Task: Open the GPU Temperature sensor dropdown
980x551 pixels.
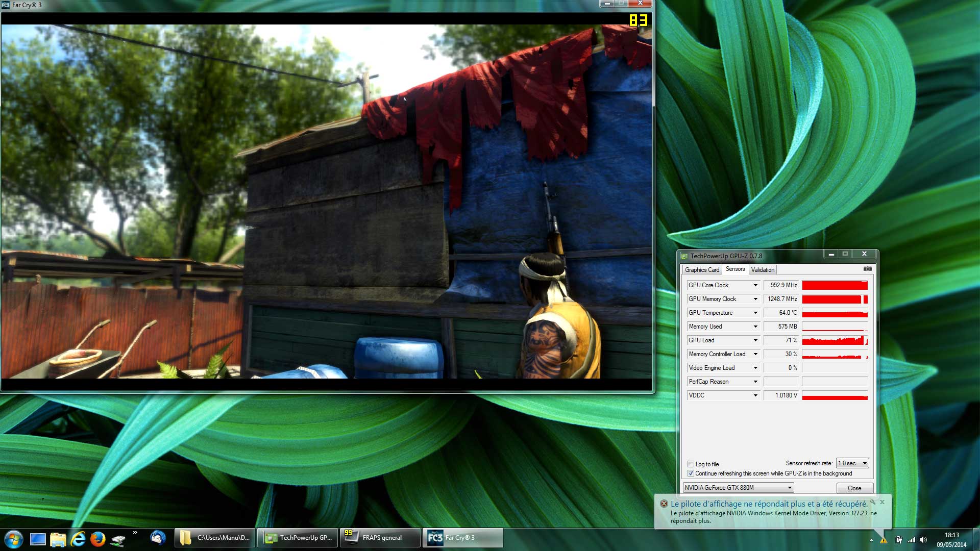Action: tap(755, 313)
